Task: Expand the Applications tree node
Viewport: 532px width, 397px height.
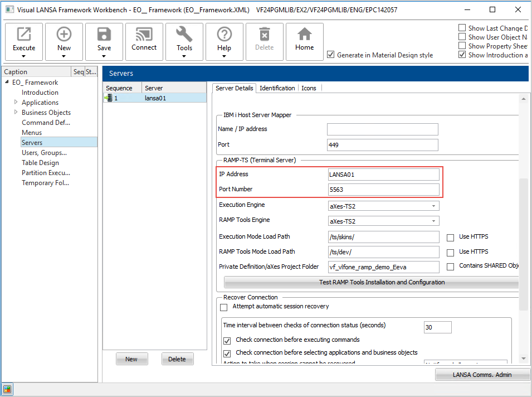Action: point(16,103)
